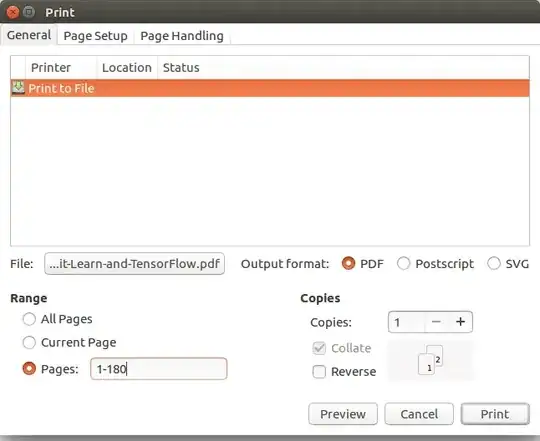Open the output File chooser button

coord(134,264)
